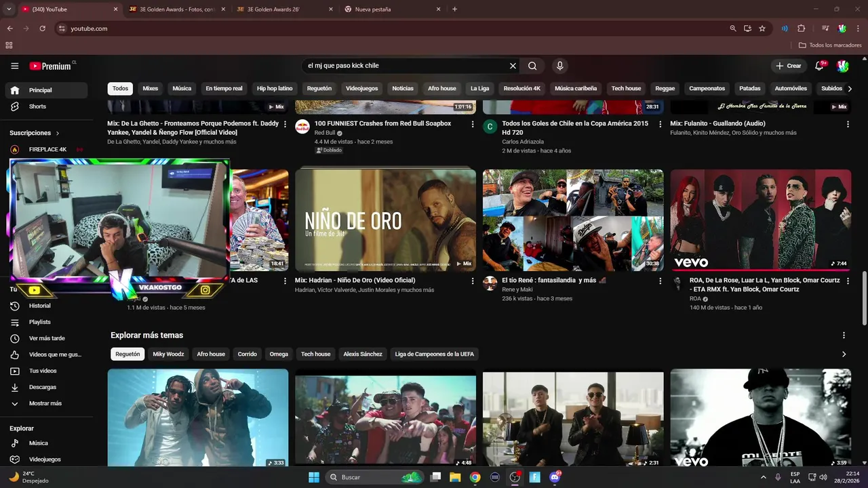Open Carlos Adriazola channel avatar
The width and height of the screenshot is (868, 488).
coord(490,127)
